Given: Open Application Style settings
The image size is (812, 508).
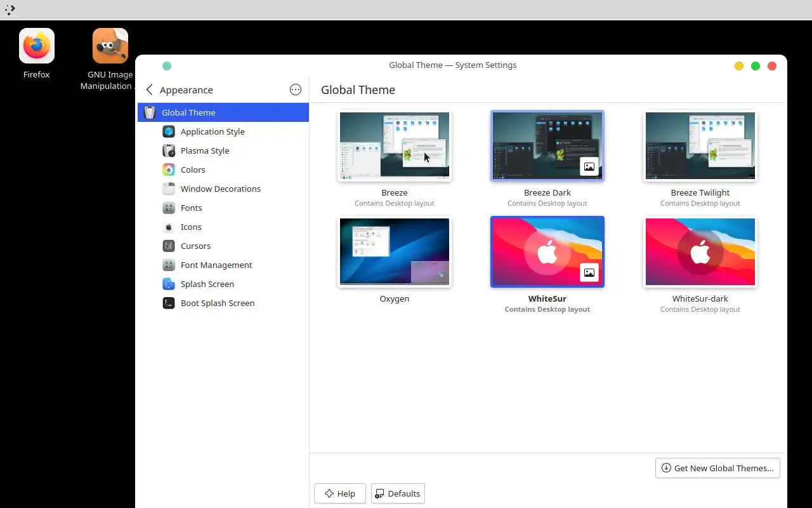Looking at the screenshot, I should [x=223, y=131].
